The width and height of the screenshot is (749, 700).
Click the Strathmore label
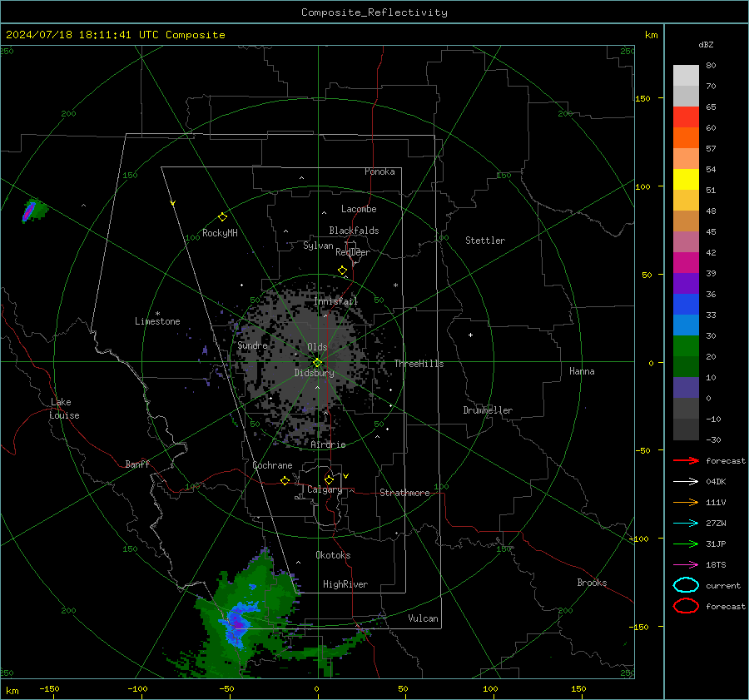404,493
